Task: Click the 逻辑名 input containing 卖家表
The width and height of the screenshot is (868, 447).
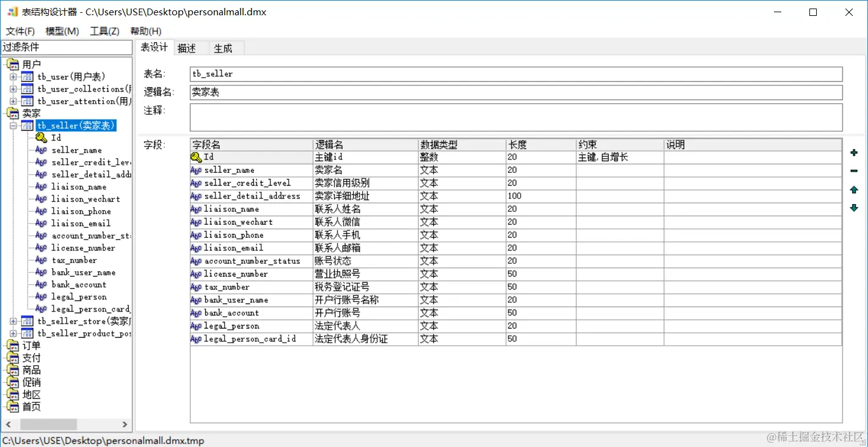Action: pyautogui.click(x=516, y=92)
